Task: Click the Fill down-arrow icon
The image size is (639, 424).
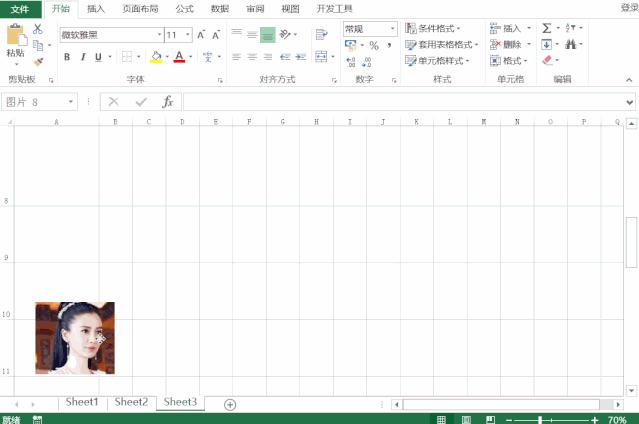Action: click(x=546, y=44)
